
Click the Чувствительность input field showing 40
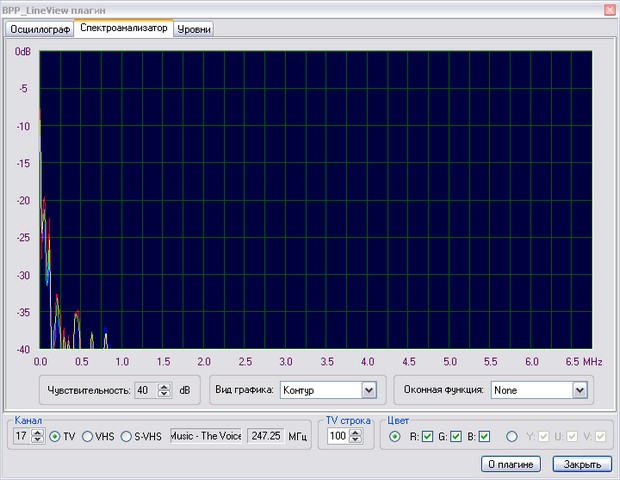pos(146,390)
